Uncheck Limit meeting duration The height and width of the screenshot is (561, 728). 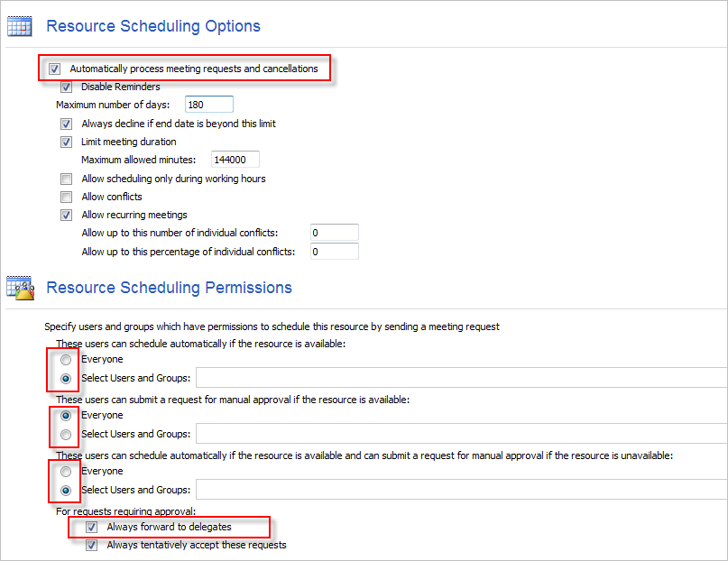point(67,142)
